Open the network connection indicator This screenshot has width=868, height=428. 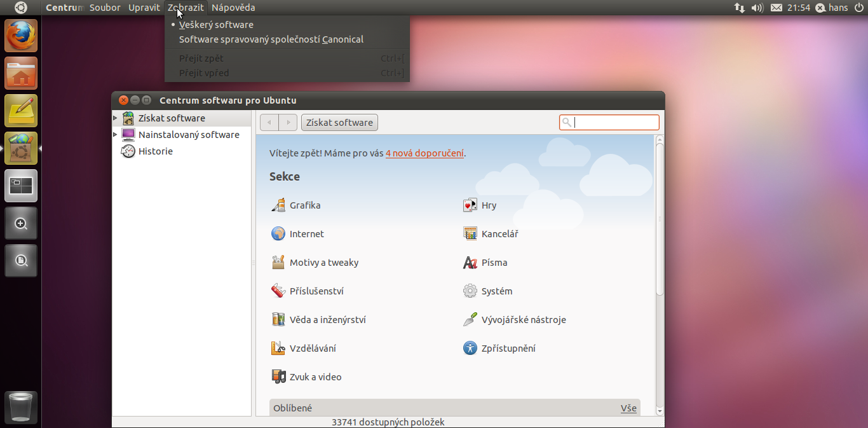click(x=740, y=8)
